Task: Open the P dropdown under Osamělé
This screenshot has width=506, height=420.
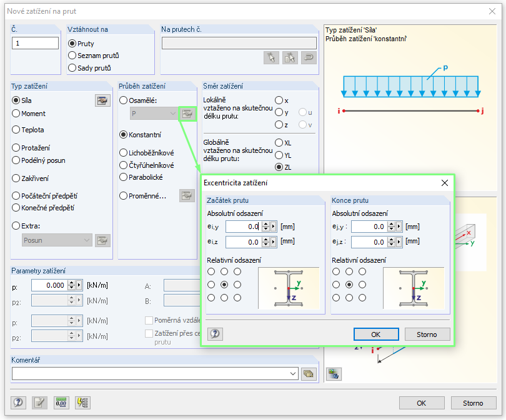Action: (153, 114)
